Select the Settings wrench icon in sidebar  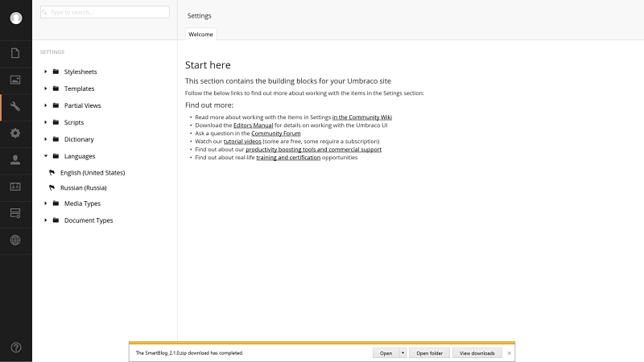coord(16,106)
